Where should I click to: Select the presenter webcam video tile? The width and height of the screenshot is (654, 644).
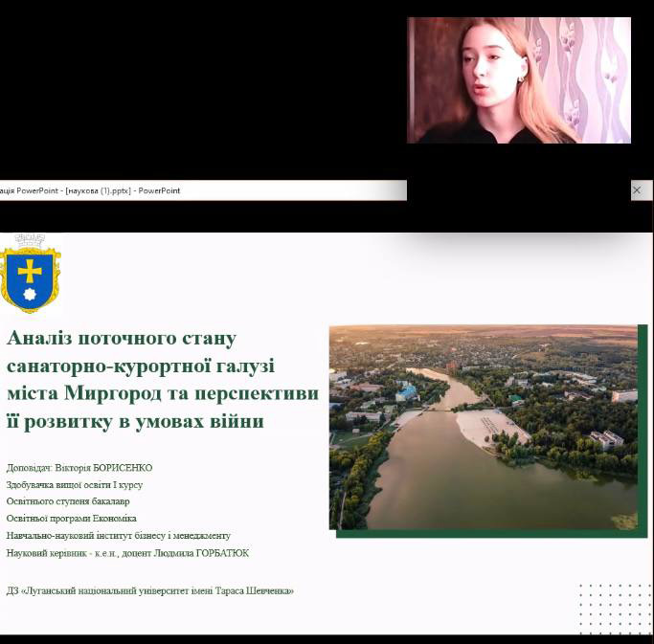[x=519, y=80]
